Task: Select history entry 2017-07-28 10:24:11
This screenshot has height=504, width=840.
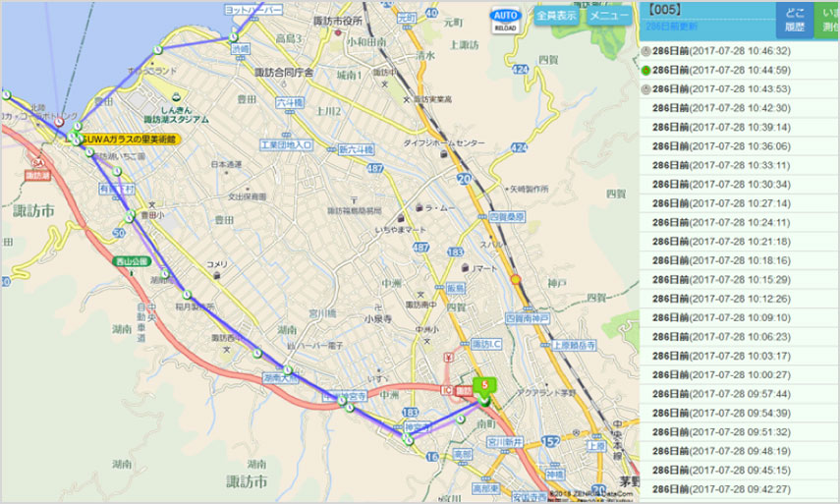Action: click(x=739, y=223)
